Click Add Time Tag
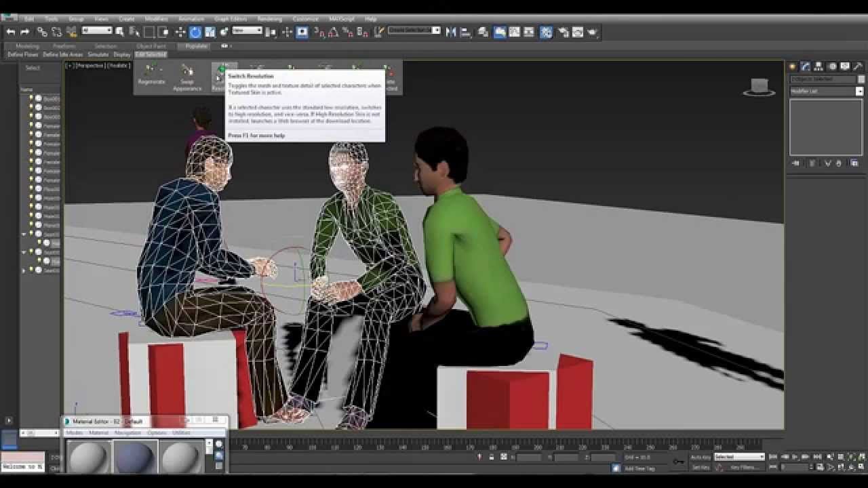This screenshot has width=868, height=488. [639, 468]
